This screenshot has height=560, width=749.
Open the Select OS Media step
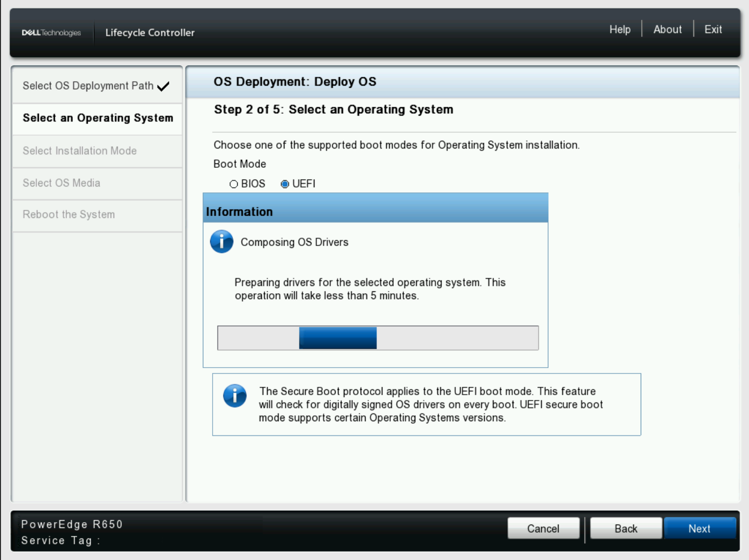coord(61,183)
